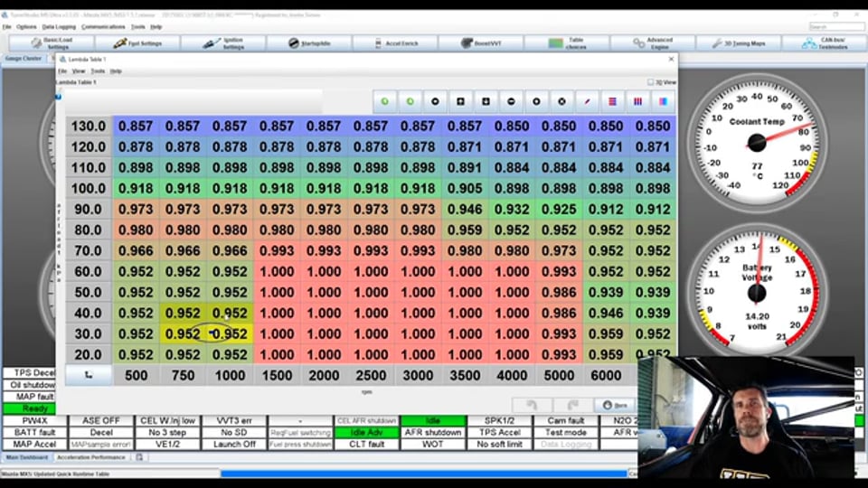Click the Coolant Temp gauge

tap(757, 143)
